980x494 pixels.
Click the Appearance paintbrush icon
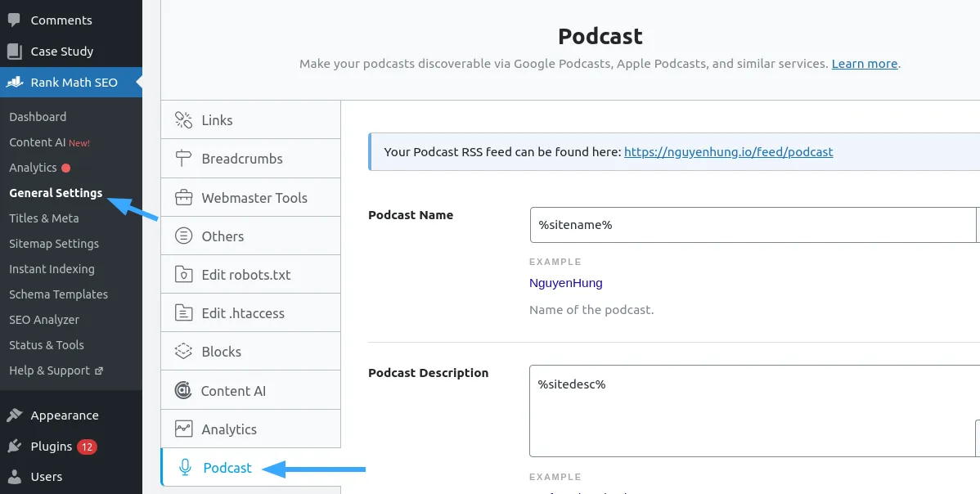pyautogui.click(x=14, y=415)
